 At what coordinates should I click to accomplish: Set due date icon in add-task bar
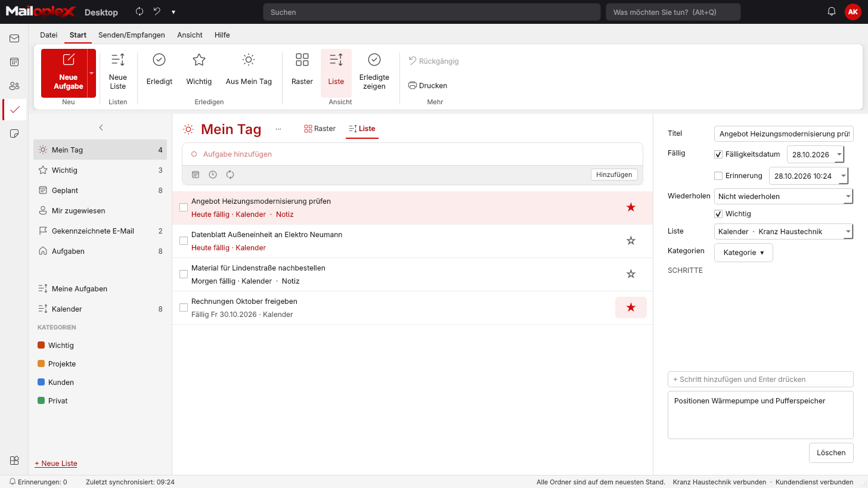196,175
